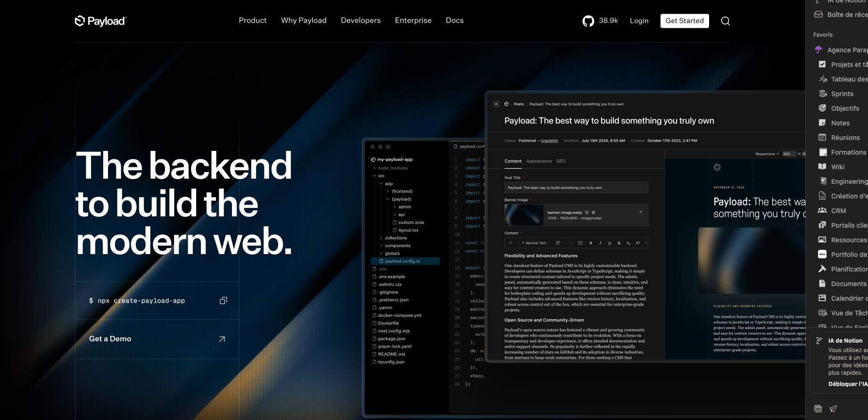Open the Portfolio de page in Notion
Viewport: 868px width, 420px height.
(843, 254)
